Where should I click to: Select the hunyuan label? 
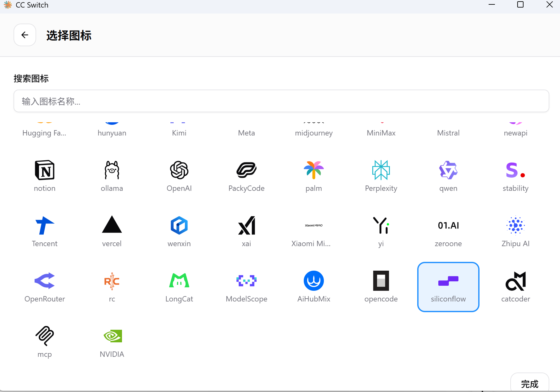pyautogui.click(x=112, y=133)
